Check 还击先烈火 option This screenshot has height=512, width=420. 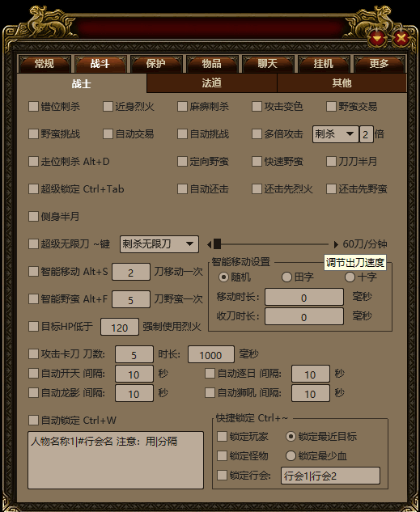(x=257, y=188)
